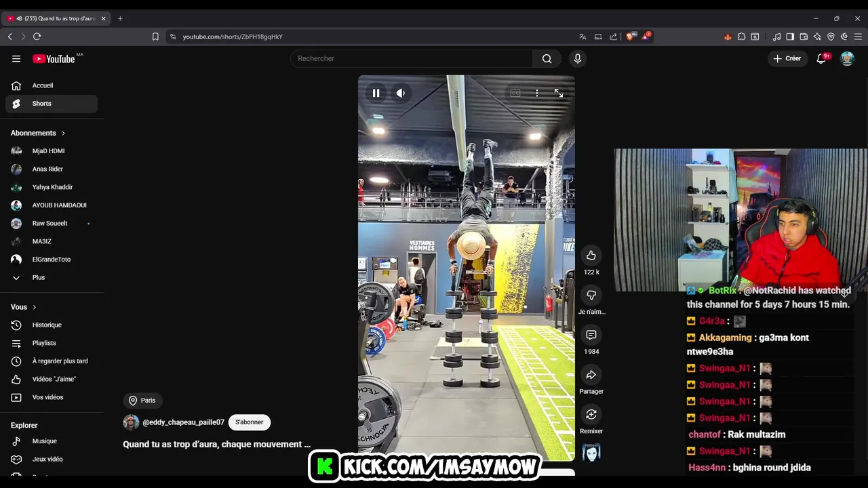Toggle closed captions on the Short
This screenshot has height=488, width=868.
tap(515, 93)
